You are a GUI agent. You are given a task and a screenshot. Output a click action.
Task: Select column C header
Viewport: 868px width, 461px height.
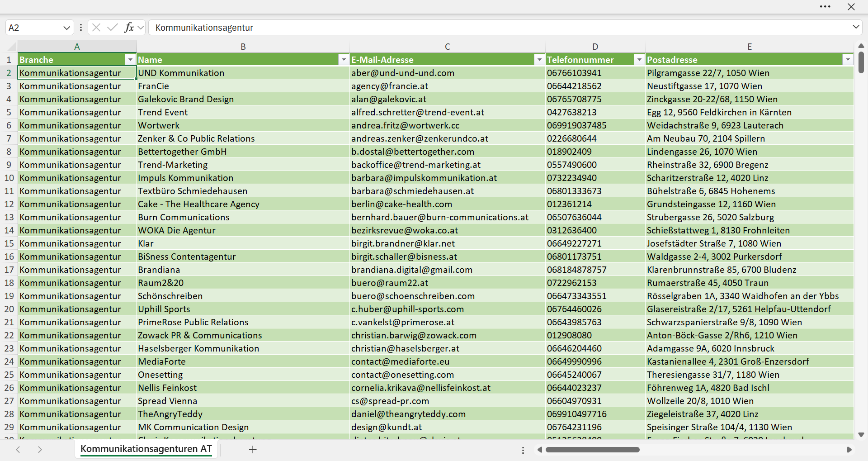(448, 47)
